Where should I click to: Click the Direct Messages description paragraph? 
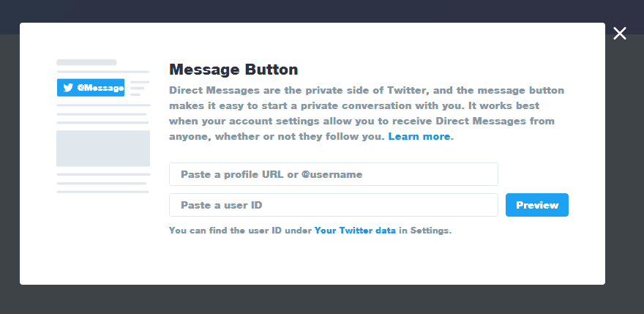[x=368, y=113]
